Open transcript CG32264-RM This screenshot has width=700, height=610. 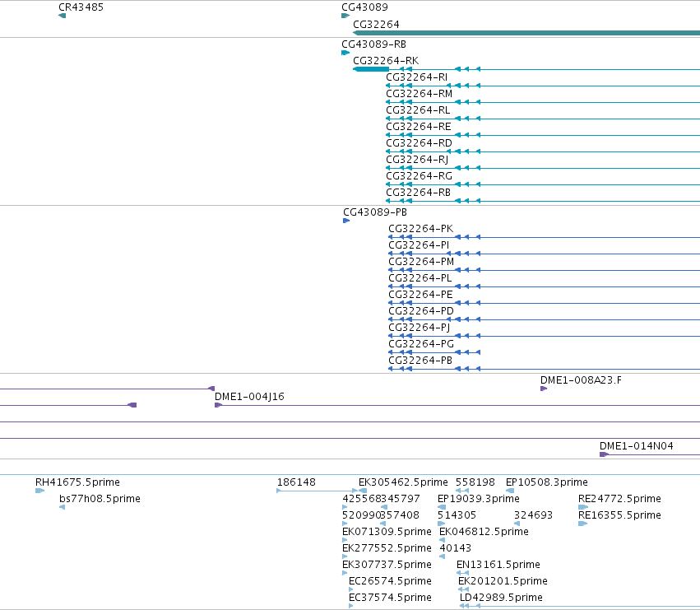tap(420, 94)
